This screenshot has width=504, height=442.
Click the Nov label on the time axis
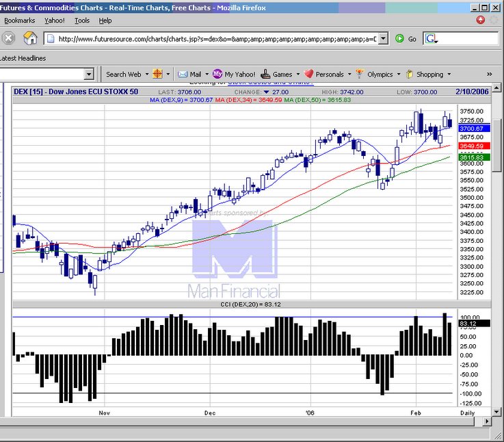pos(105,413)
